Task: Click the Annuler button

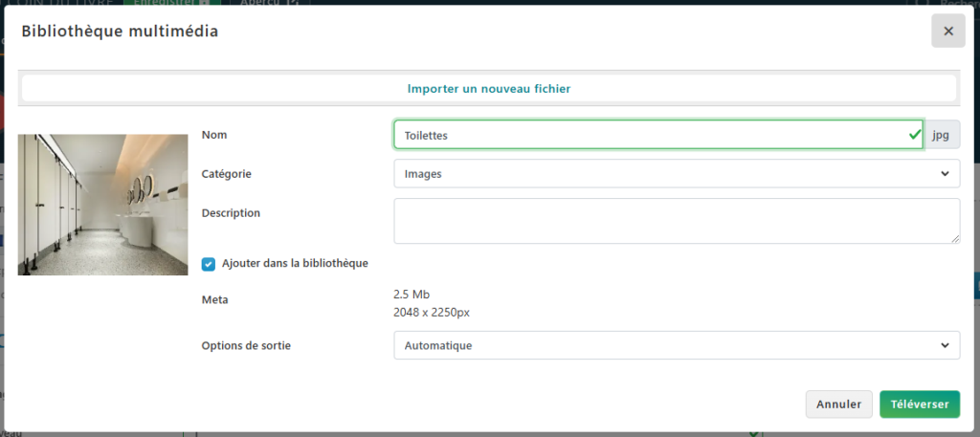Action: (838, 404)
